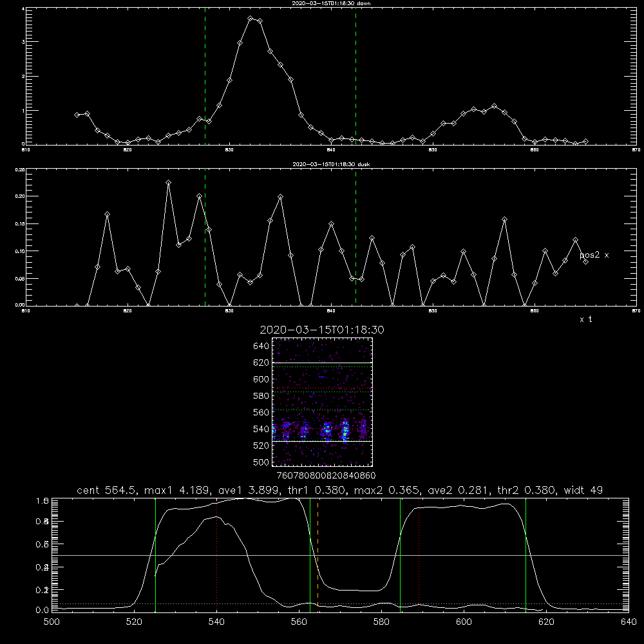Click the 'x t' label below dusk plot
Screen dimensions: 644x644
tap(585, 319)
